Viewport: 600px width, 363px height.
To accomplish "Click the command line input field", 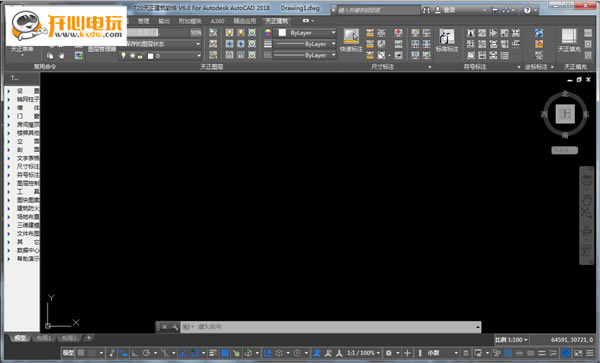I will pos(331,327).
